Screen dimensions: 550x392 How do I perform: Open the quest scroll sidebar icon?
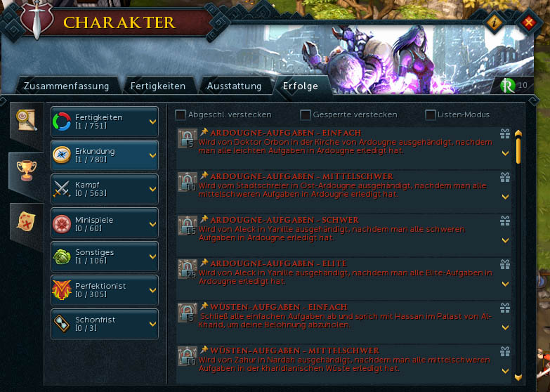coord(26,120)
